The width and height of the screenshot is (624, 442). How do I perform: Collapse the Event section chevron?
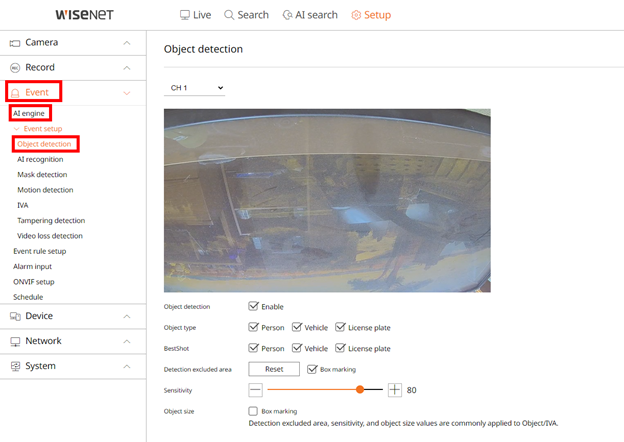[x=127, y=93]
